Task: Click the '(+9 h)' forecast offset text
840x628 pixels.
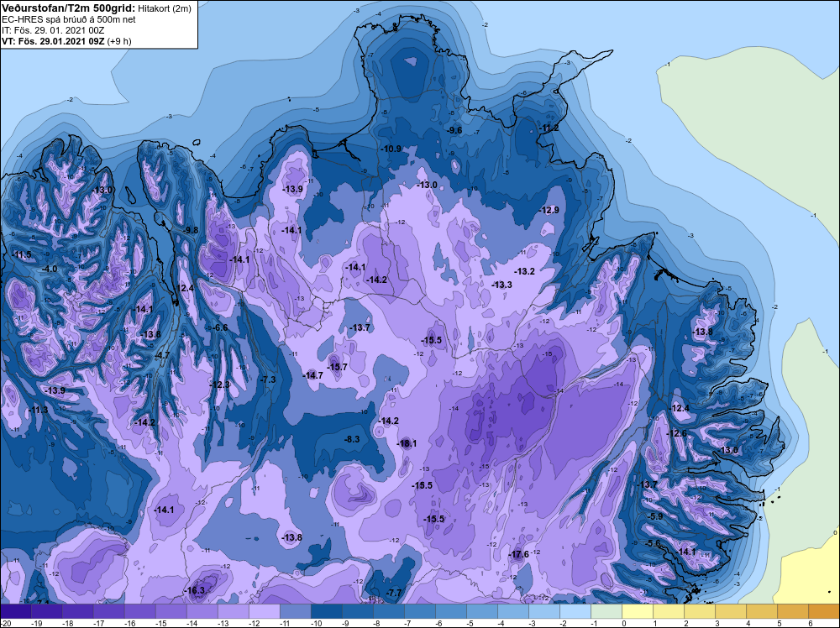Action: pos(119,41)
